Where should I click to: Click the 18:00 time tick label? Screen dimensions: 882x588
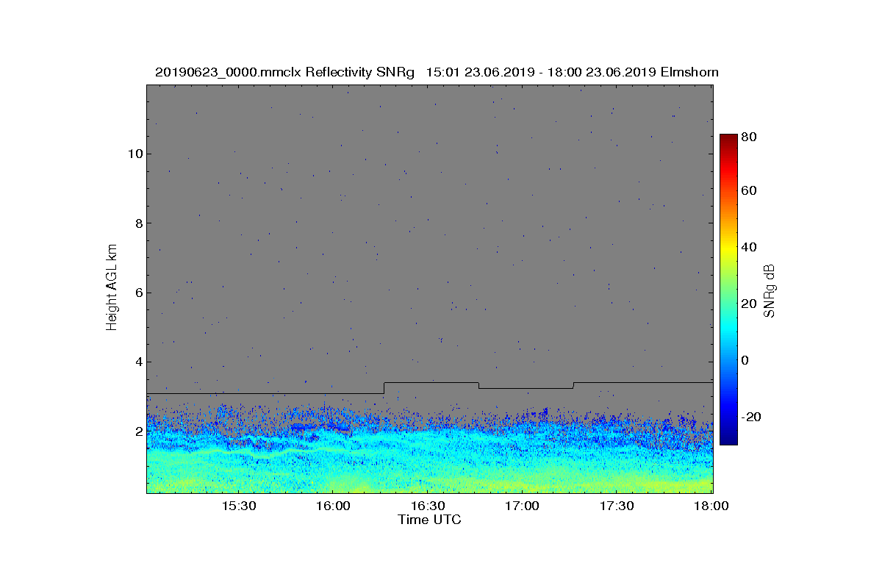click(711, 506)
